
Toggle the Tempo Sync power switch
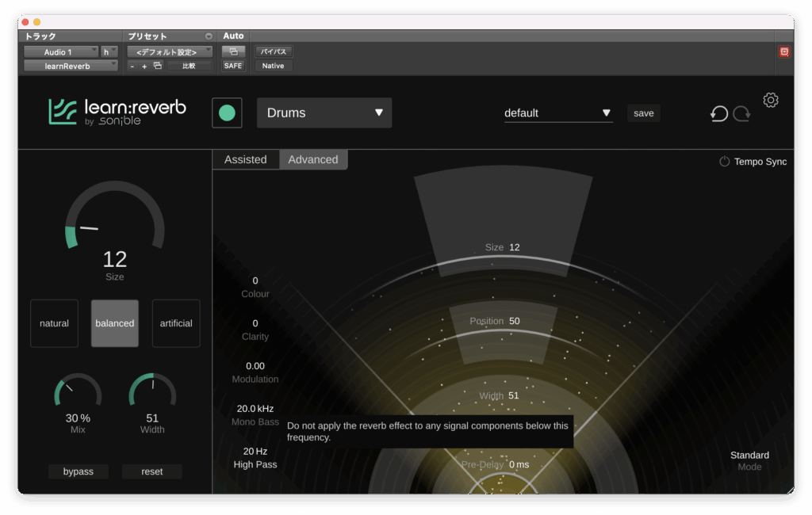click(x=724, y=162)
